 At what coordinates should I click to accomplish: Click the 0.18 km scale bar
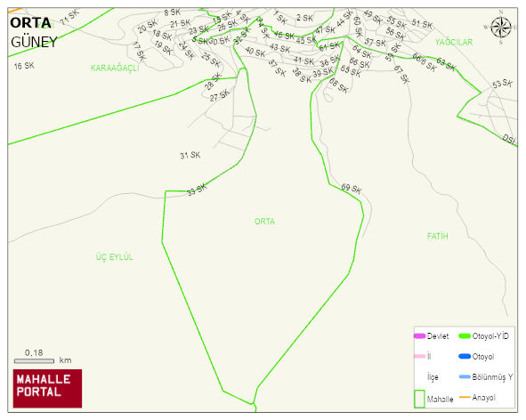(34, 361)
